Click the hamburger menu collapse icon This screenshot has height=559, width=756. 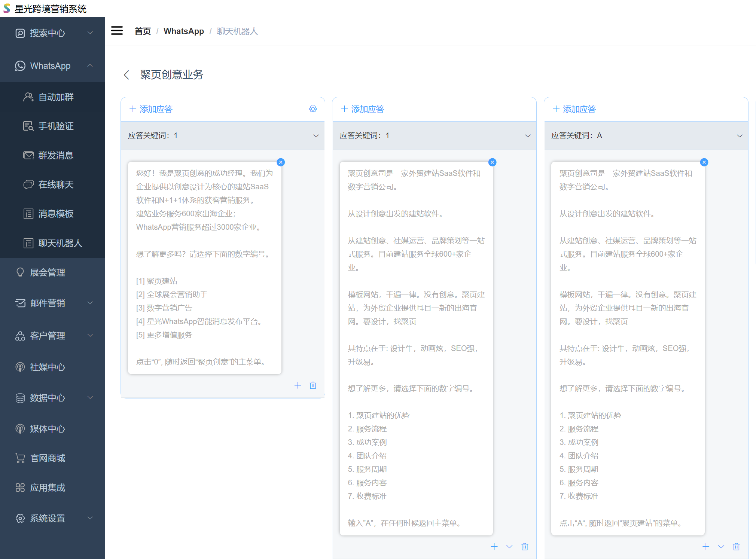click(x=117, y=31)
